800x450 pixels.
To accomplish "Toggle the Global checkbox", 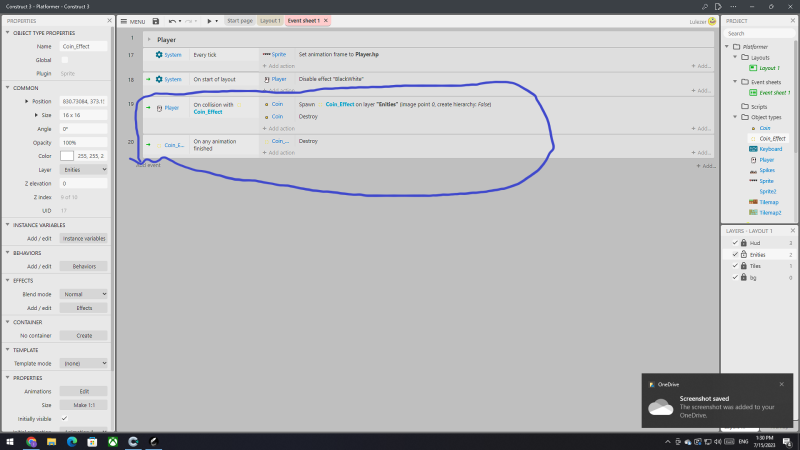I will pyautogui.click(x=65, y=60).
